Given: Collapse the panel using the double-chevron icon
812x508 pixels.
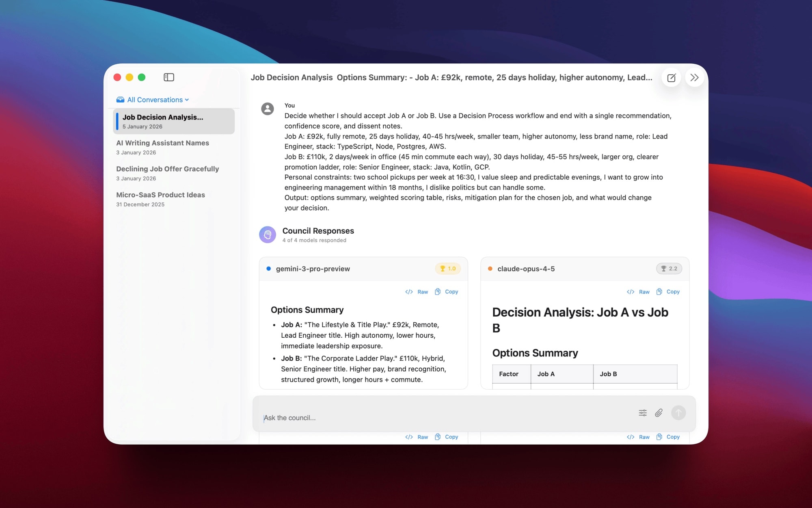Looking at the screenshot, I should point(695,77).
